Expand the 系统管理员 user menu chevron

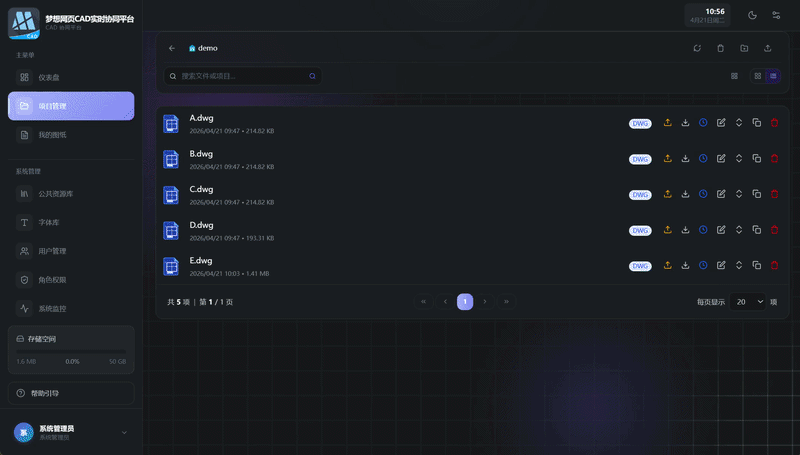(124, 433)
